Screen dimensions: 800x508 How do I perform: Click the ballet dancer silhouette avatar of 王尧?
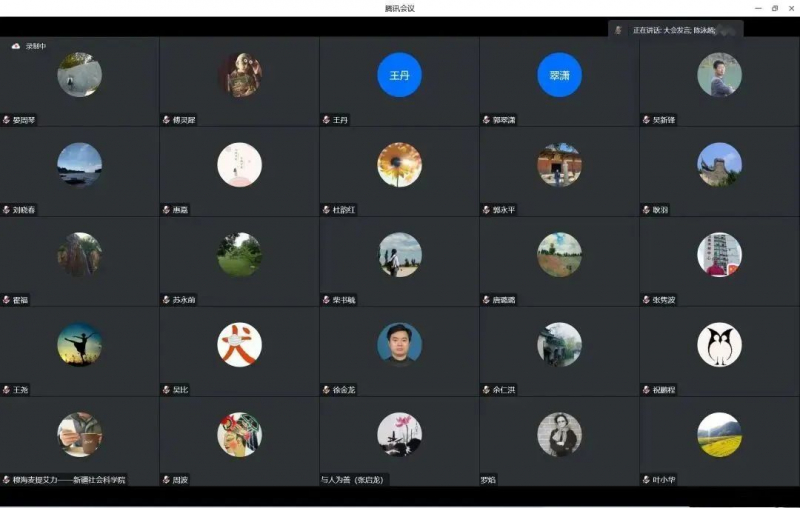click(x=79, y=345)
